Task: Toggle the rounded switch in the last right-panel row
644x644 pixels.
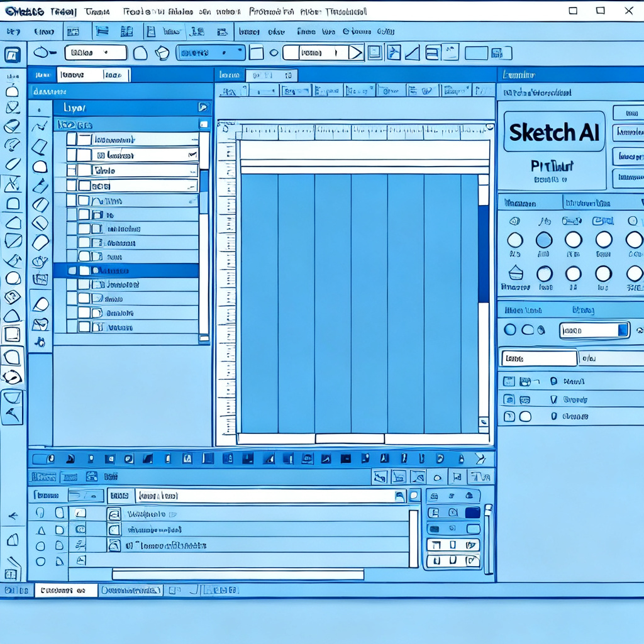Action: (x=525, y=416)
